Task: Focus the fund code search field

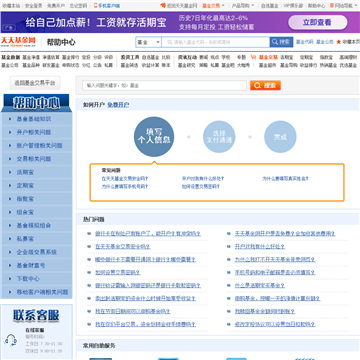Action: click(216, 42)
